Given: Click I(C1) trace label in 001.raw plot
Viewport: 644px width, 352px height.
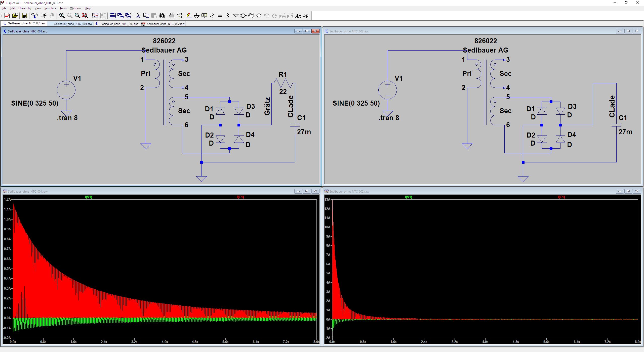Looking at the screenshot, I should [240, 197].
